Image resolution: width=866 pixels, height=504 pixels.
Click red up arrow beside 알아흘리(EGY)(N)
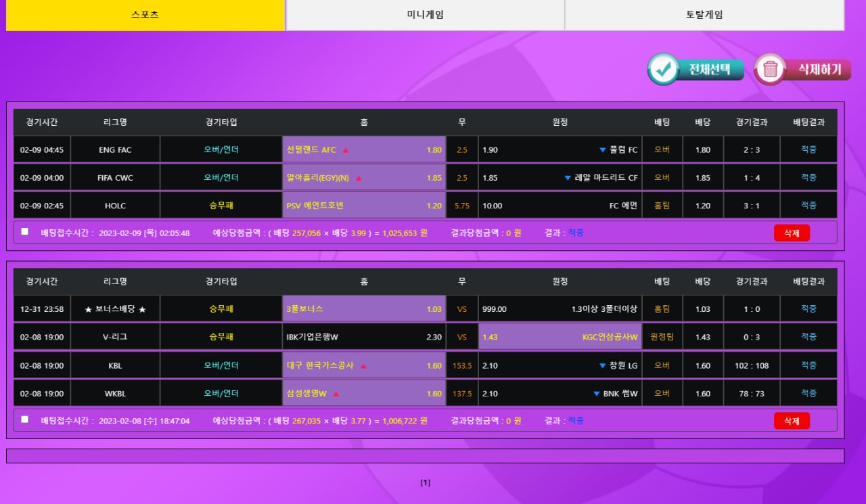[359, 178]
